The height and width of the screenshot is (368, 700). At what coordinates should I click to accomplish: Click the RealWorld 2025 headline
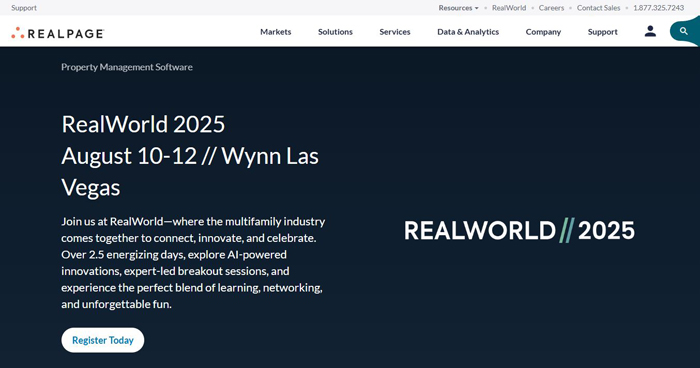pos(143,124)
